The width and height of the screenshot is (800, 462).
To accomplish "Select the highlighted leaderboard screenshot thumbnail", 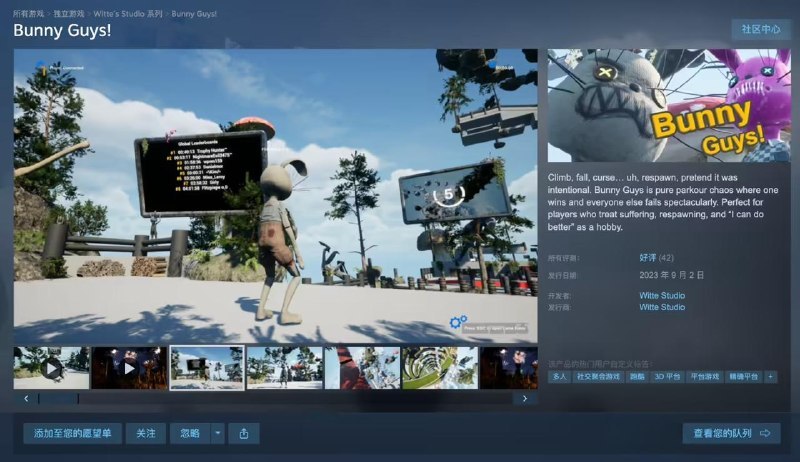I will [207, 368].
